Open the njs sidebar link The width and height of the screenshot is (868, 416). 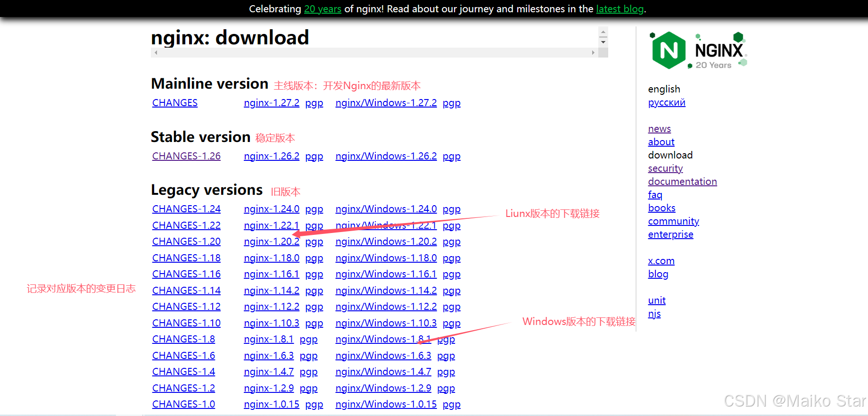pyautogui.click(x=654, y=314)
